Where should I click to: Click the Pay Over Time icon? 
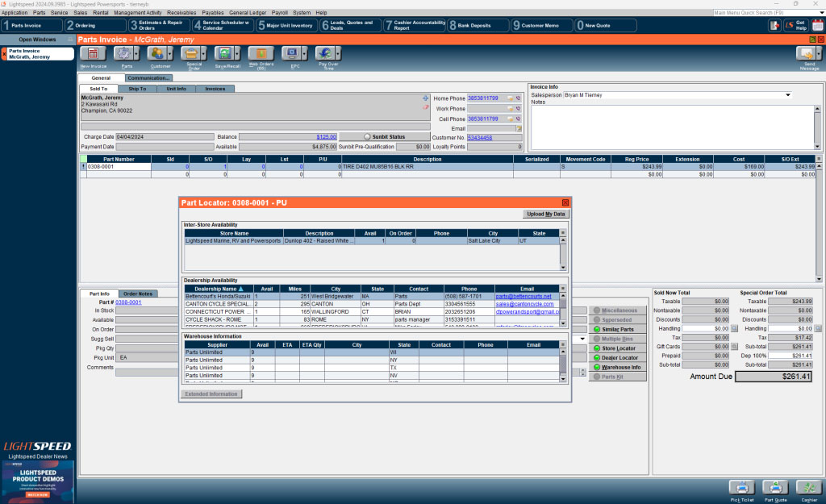[325, 54]
